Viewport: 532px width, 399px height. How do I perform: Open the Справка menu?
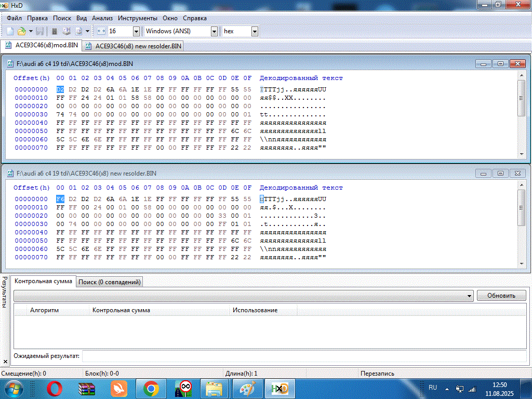[195, 18]
